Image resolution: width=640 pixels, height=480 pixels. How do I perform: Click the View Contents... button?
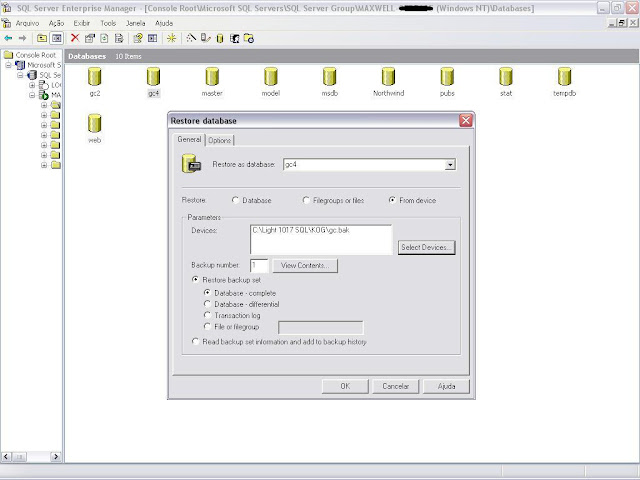coord(305,265)
